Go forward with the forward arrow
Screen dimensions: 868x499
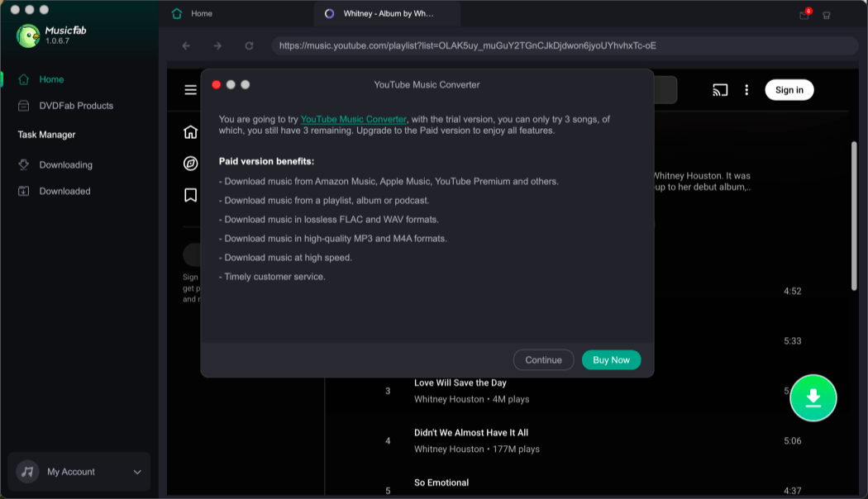[x=217, y=46]
